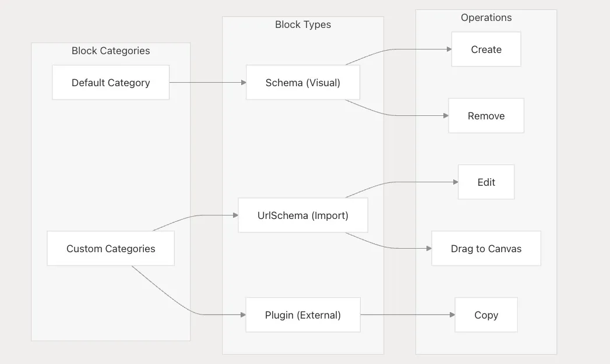Click the Schema (Visual) block

[303, 83]
